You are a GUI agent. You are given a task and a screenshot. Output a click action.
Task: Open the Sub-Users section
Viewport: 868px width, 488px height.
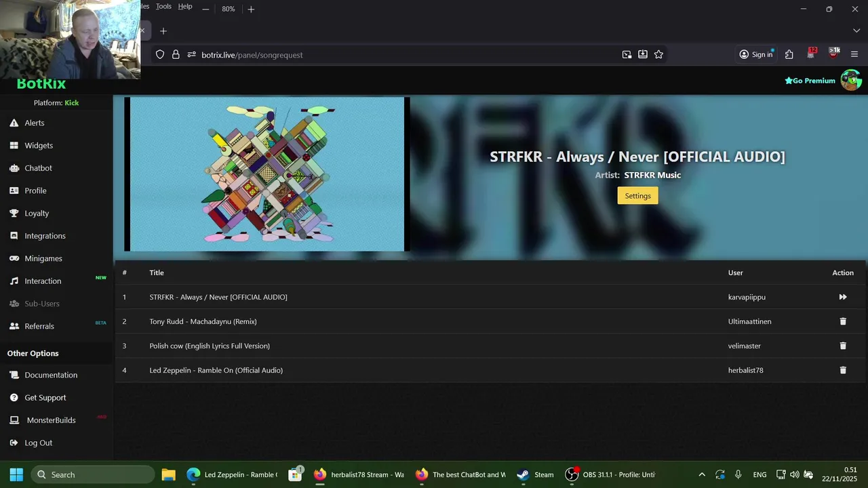[x=42, y=304]
